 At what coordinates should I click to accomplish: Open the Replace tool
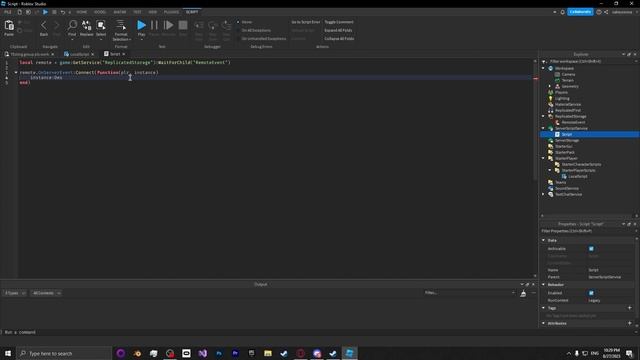(x=87, y=25)
